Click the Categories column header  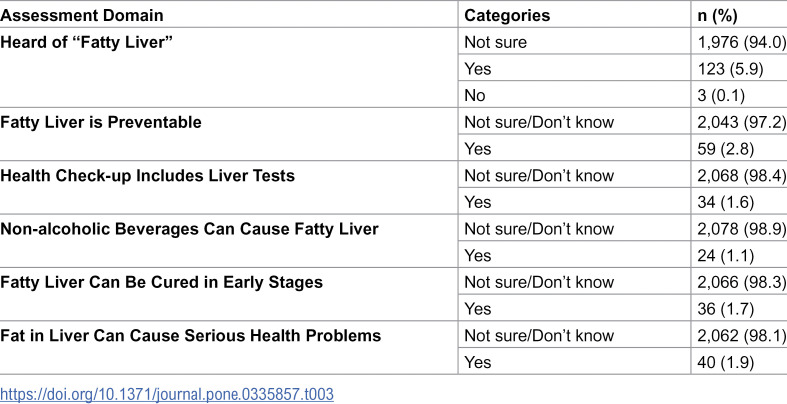pos(507,16)
